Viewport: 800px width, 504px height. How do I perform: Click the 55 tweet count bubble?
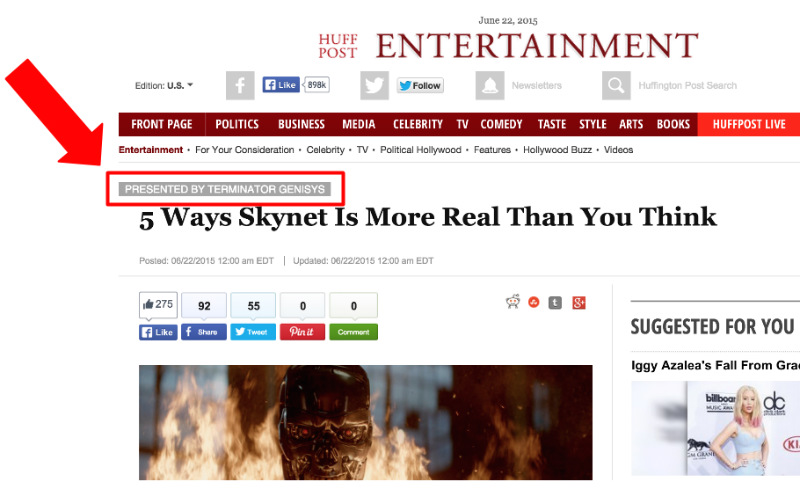(x=254, y=305)
